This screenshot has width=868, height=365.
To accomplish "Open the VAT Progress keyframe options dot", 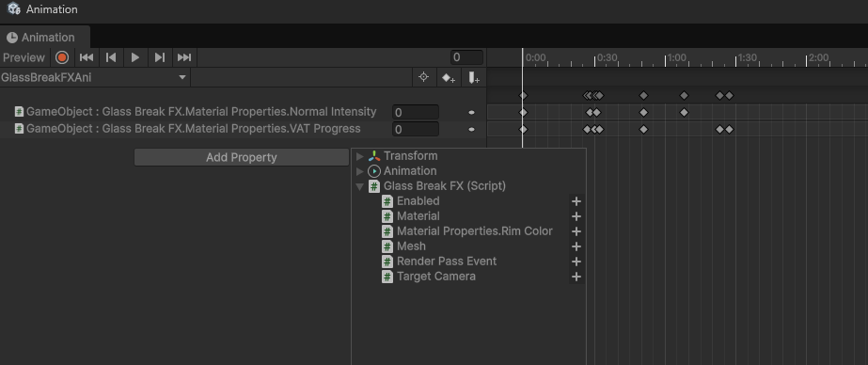I will pos(471,130).
